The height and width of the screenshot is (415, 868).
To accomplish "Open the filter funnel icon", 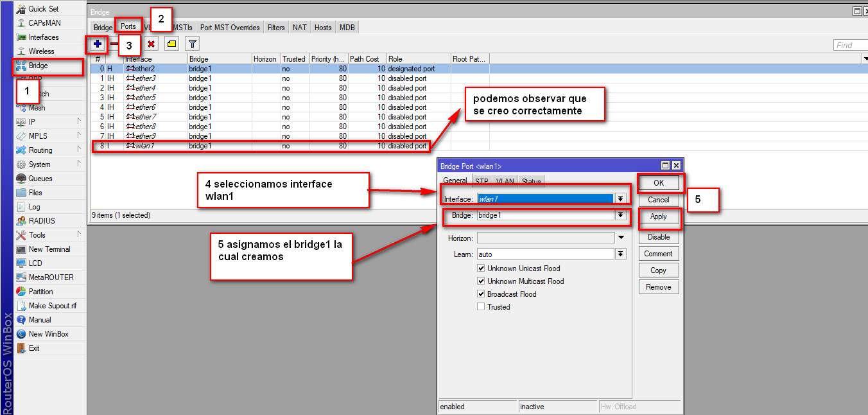I will pyautogui.click(x=192, y=44).
